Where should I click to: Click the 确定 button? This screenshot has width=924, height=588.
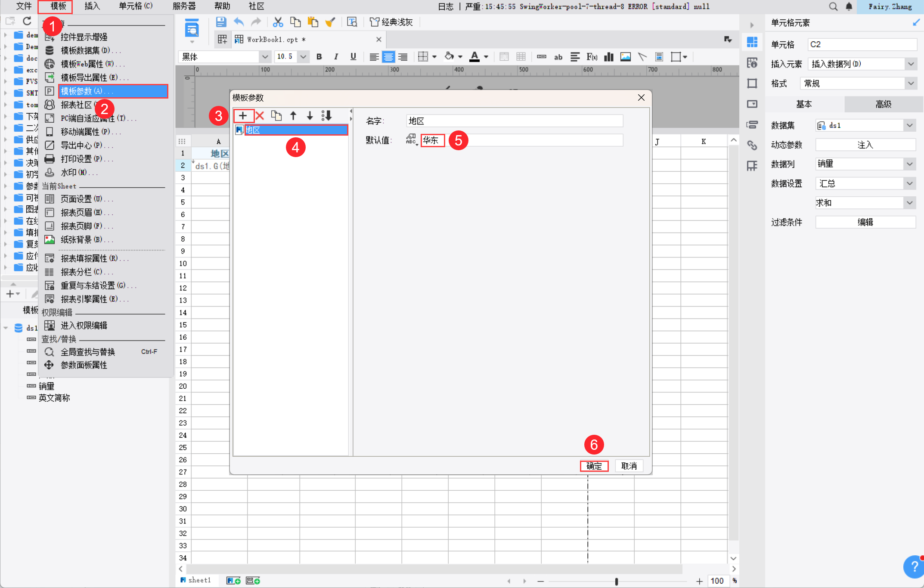(x=594, y=466)
